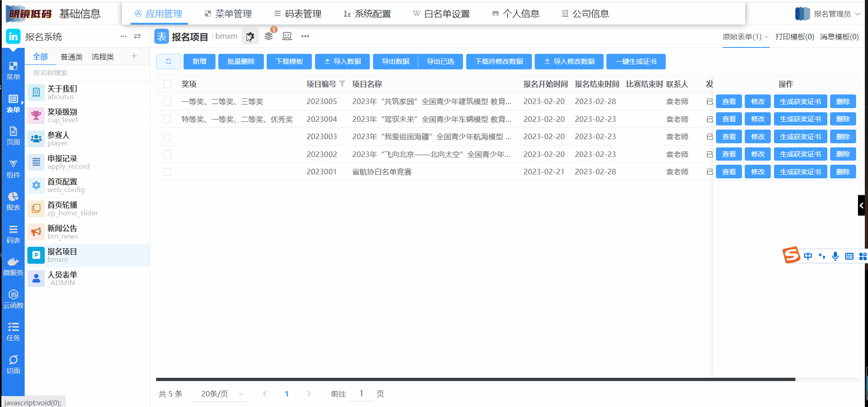This screenshot has height=407, width=868.
Task: Open the 公司信息 top tab
Action: pos(585,14)
